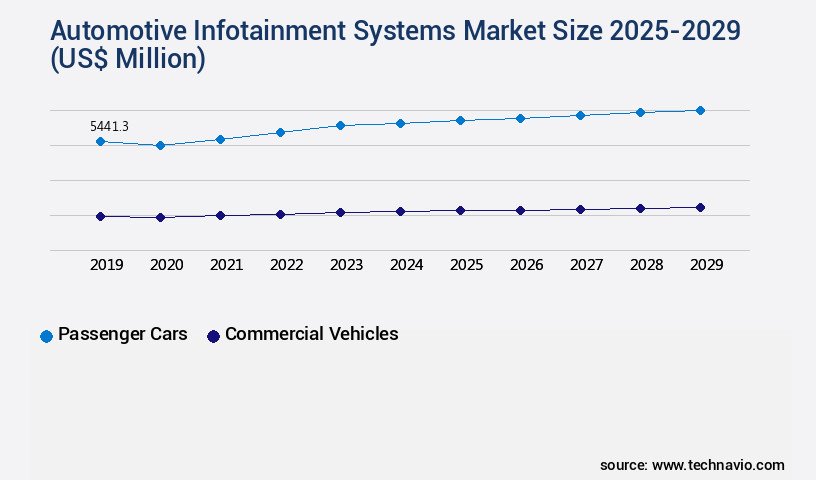Click the Passenger Cars legend marker dot
This screenshot has height=480, width=816.
tap(46, 336)
